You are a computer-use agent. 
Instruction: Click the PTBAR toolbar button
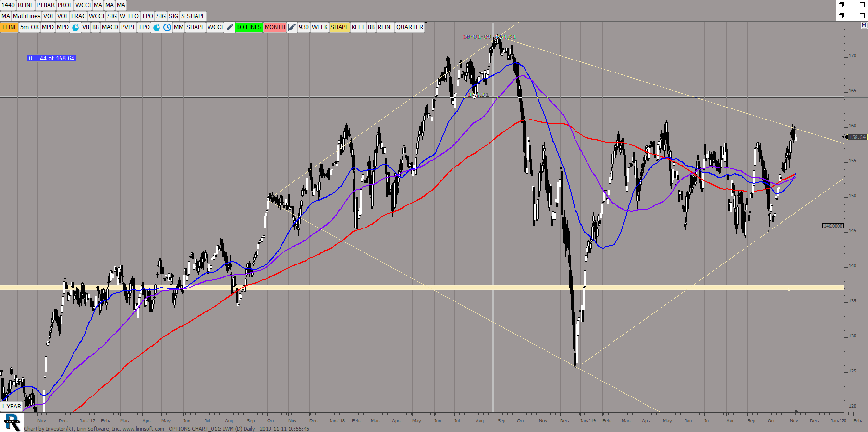pos(46,5)
